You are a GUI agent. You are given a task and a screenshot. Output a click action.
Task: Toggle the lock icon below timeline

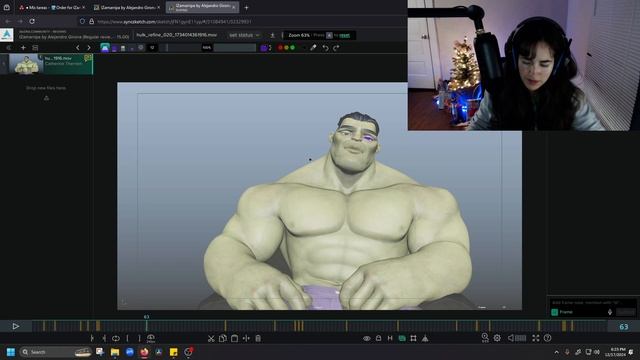(378, 338)
